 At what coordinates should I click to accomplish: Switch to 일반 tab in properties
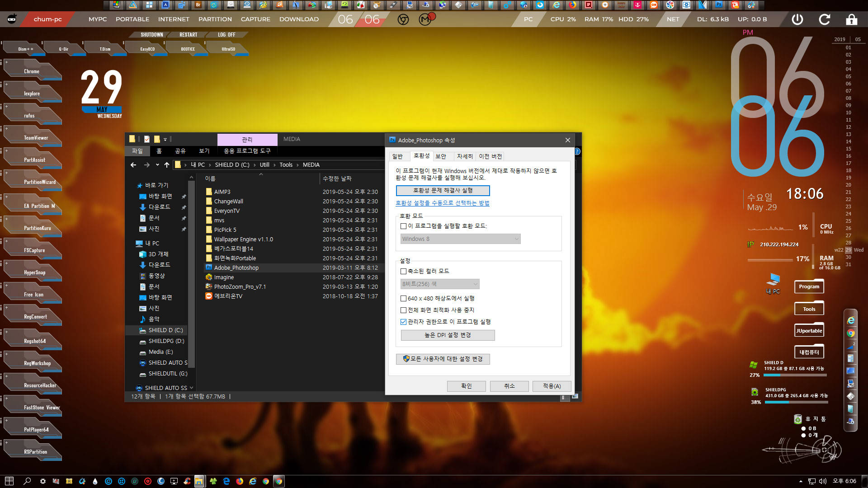(x=397, y=156)
